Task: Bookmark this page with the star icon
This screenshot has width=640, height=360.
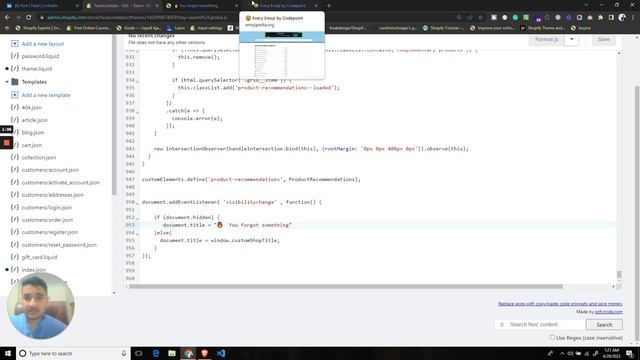Action: [x=480, y=18]
